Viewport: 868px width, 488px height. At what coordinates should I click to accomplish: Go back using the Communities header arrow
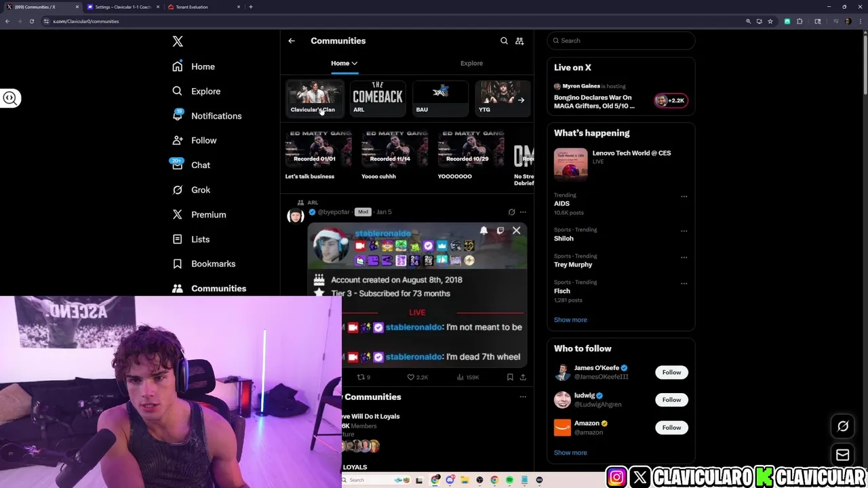click(x=292, y=41)
